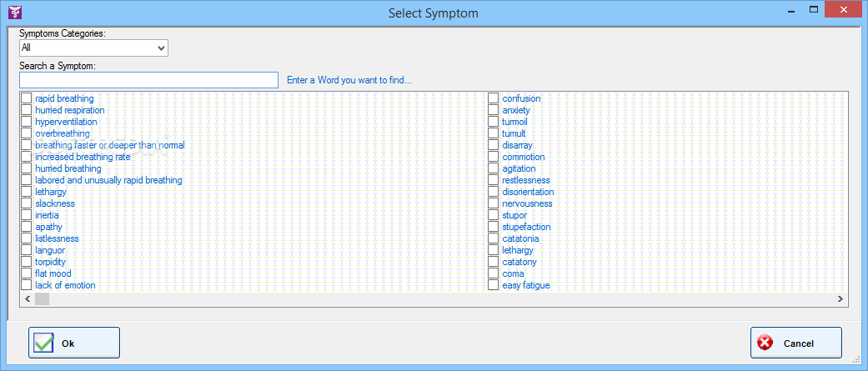Click the green checkmark Ok icon

(x=44, y=343)
